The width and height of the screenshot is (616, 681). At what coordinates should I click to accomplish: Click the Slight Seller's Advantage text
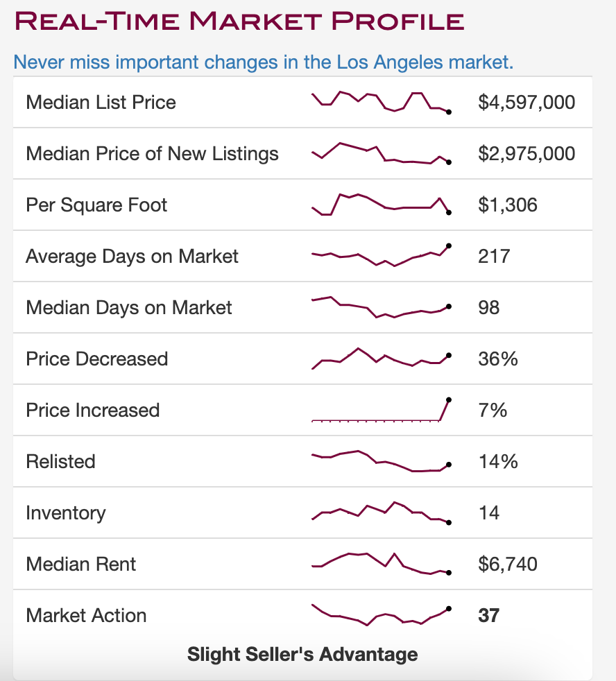point(302,654)
